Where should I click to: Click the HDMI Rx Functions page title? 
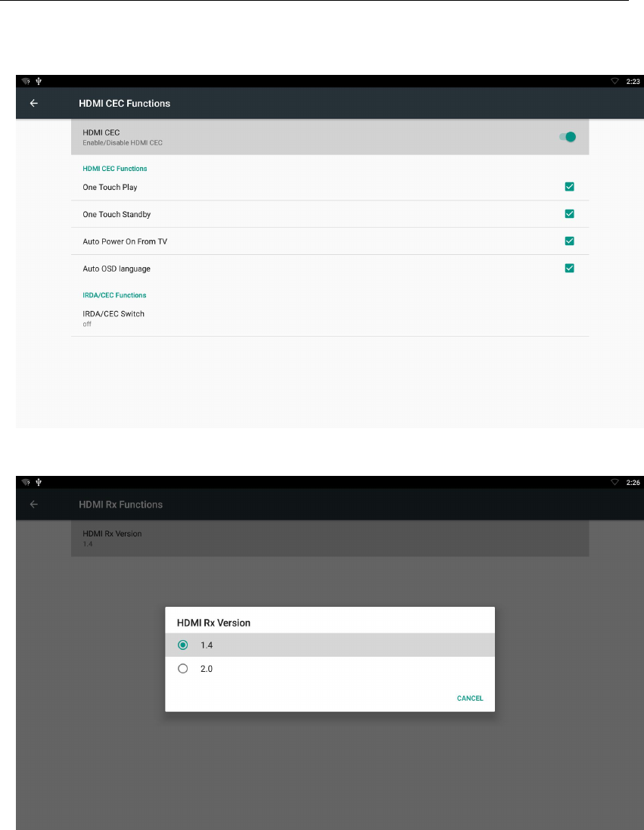pos(121,505)
